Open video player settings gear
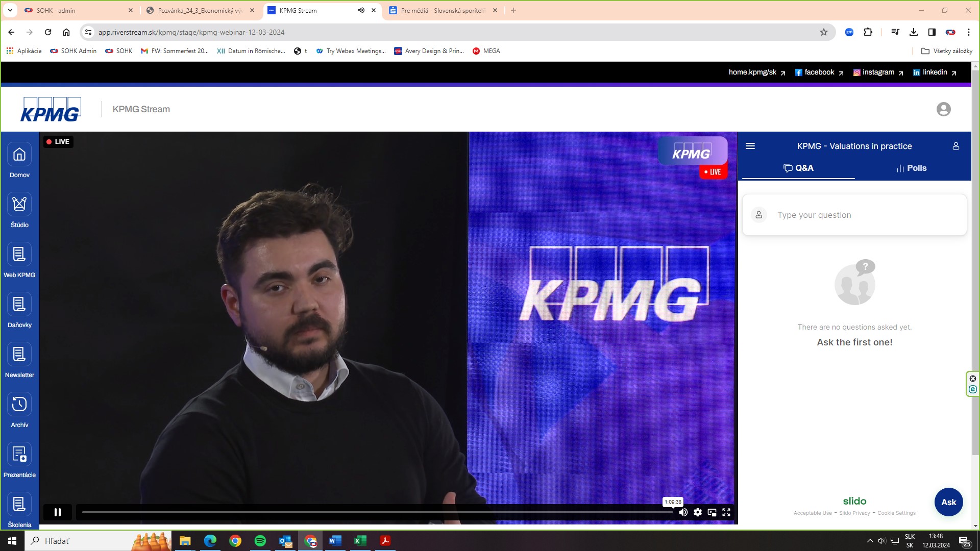The width and height of the screenshot is (980, 551). [698, 512]
